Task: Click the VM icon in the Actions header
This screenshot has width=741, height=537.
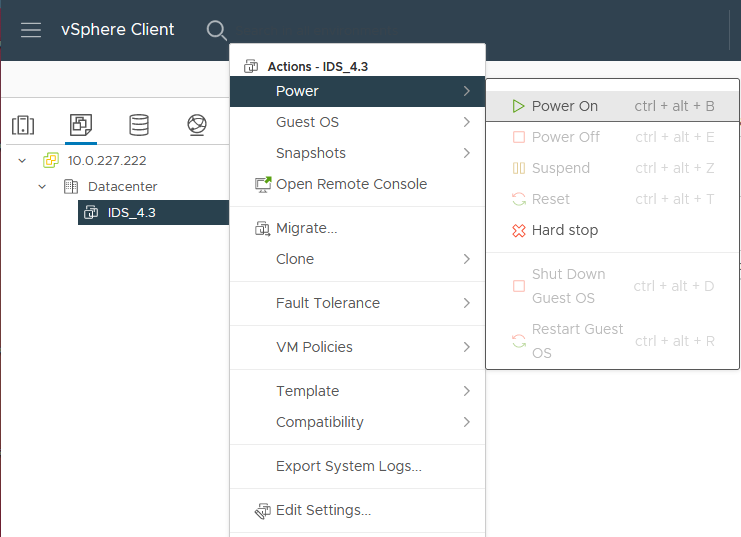Action: pos(251,66)
